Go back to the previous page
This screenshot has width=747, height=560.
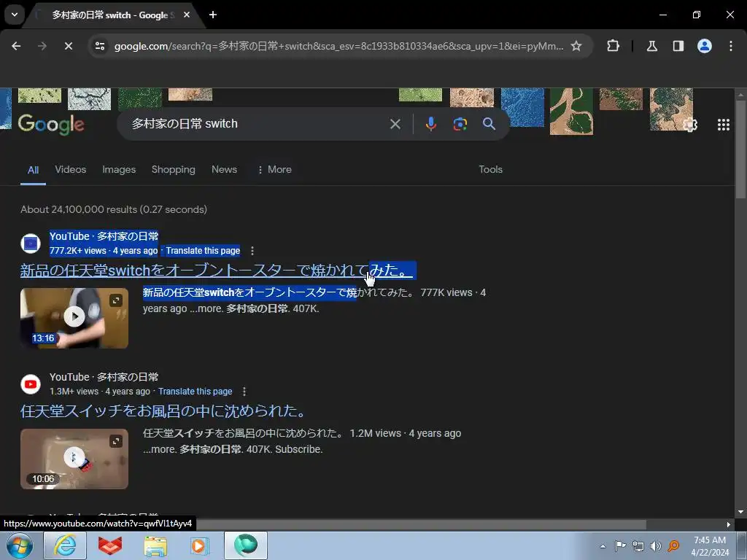coord(16,46)
